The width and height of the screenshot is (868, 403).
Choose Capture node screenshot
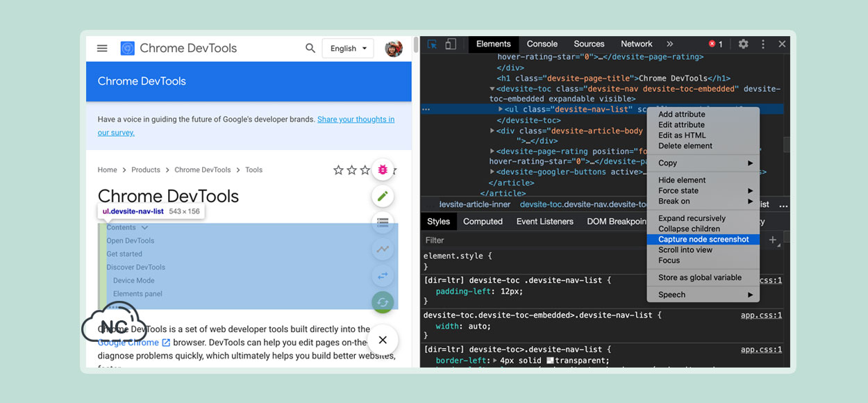pos(703,239)
